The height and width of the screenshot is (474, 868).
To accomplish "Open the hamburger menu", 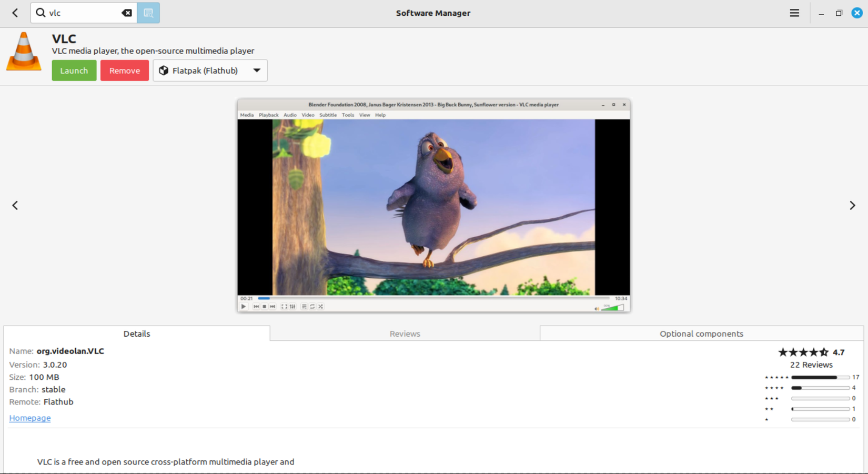I will [794, 13].
